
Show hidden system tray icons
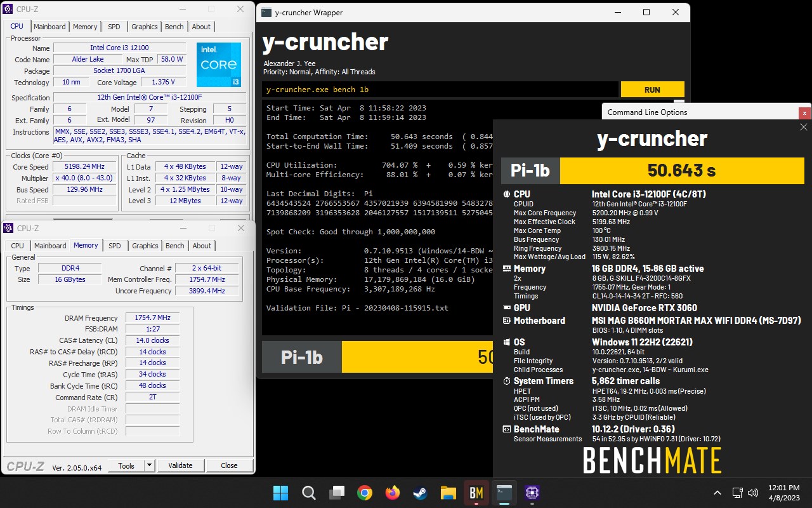click(x=717, y=493)
